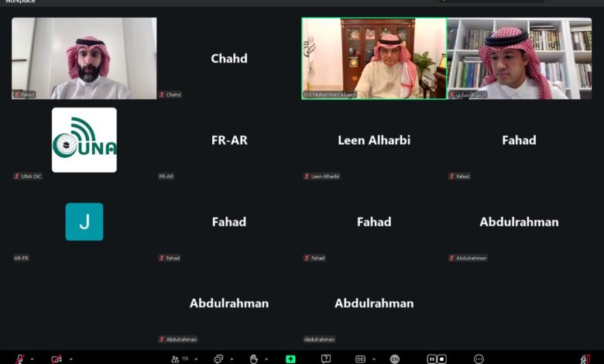604x364 pixels.
Task: Open the More options ellipsis menu
Action: 479,359
